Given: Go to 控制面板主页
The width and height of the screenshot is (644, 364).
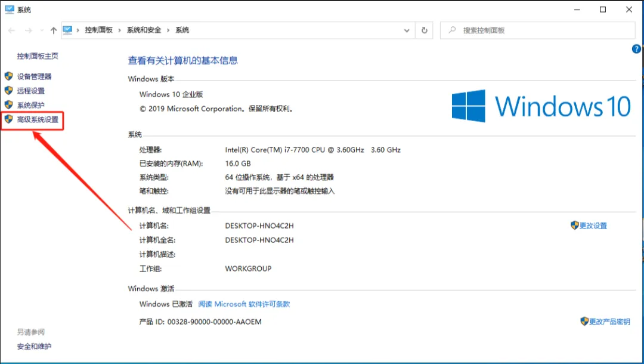Looking at the screenshot, I should pos(38,56).
